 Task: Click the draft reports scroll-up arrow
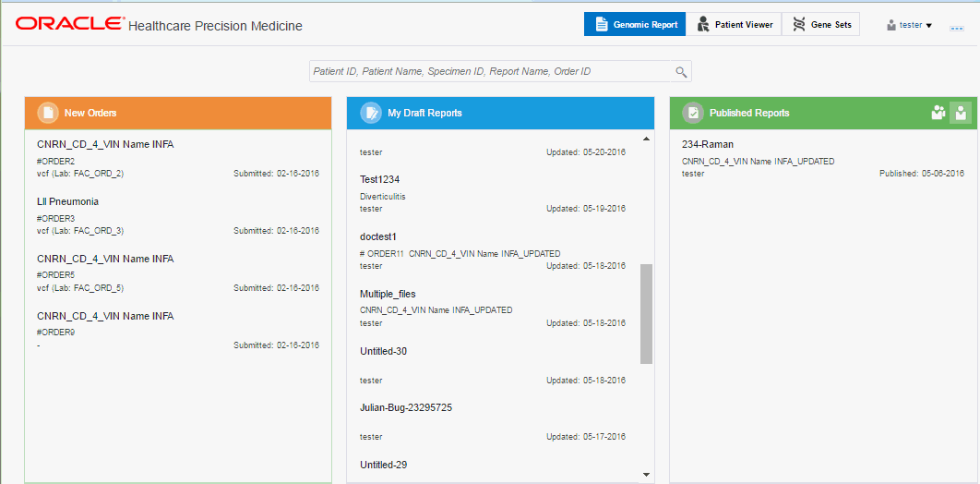click(x=646, y=139)
